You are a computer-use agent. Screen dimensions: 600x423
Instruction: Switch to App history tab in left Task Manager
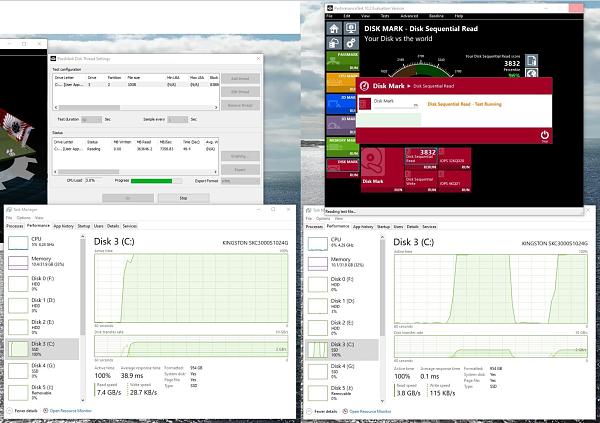[x=64, y=226]
